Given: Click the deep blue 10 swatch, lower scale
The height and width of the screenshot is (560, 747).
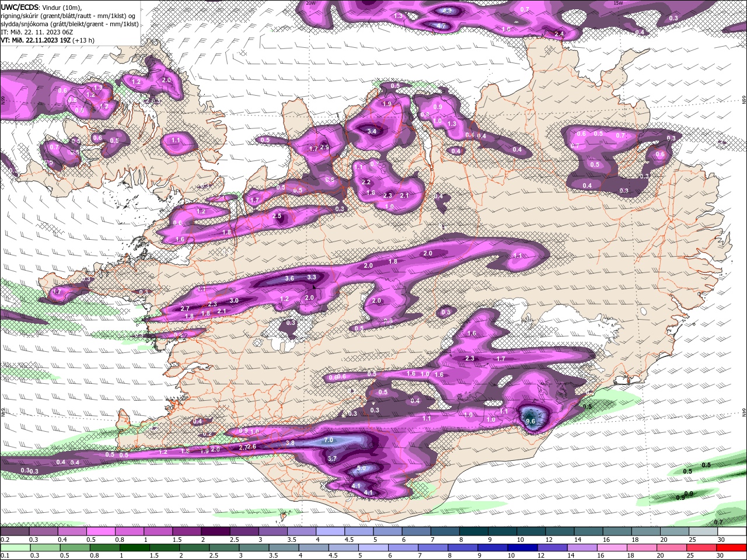Looking at the screenshot, I should (x=523, y=547).
